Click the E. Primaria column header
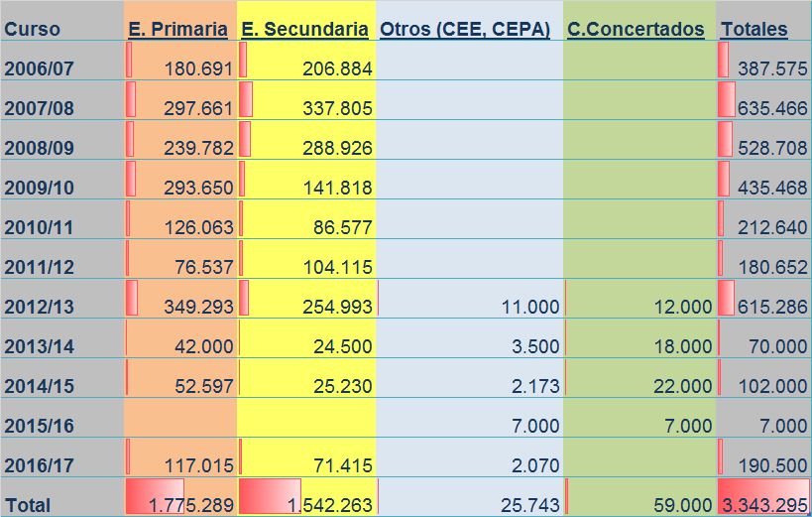This screenshot has width=812, height=517. 177,29
